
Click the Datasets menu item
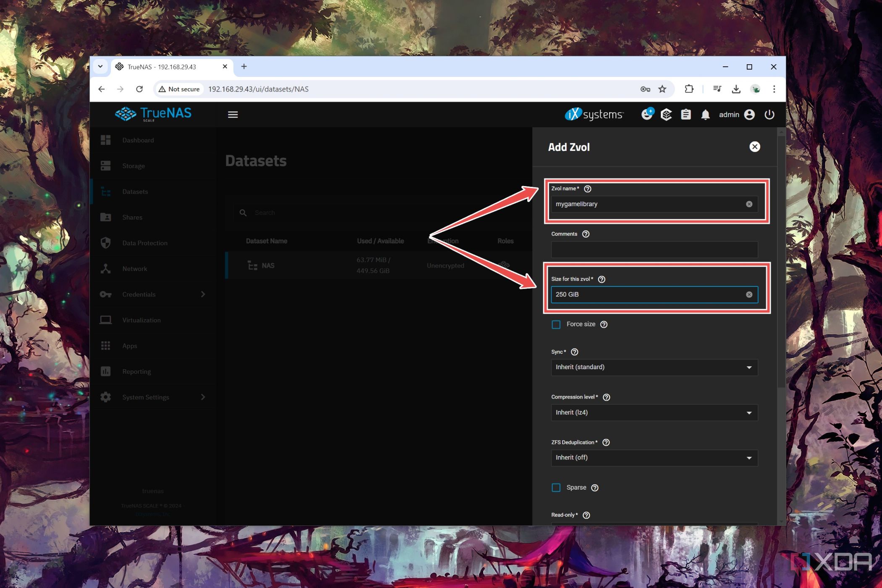(134, 191)
